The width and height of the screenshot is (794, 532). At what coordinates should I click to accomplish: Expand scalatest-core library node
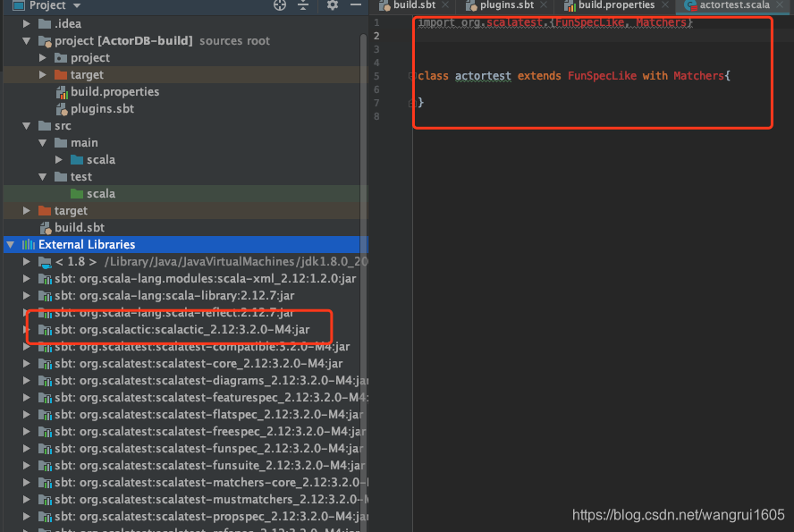pos(26,363)
